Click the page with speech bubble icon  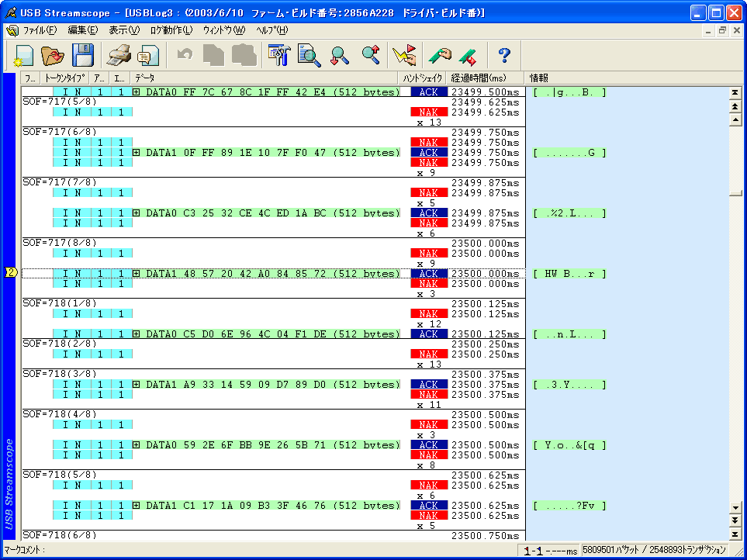click(148, 55)
